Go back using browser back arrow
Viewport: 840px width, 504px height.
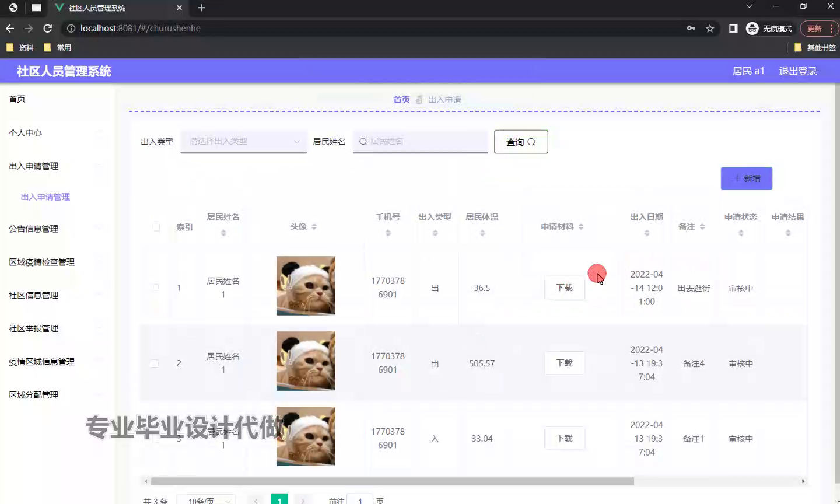10,28
